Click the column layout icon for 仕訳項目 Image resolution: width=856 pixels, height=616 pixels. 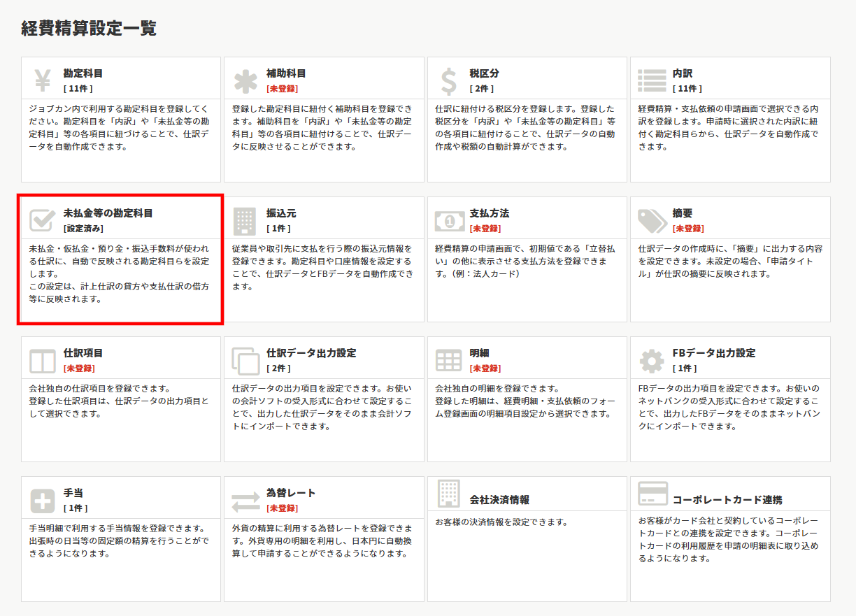coord(43,360)
